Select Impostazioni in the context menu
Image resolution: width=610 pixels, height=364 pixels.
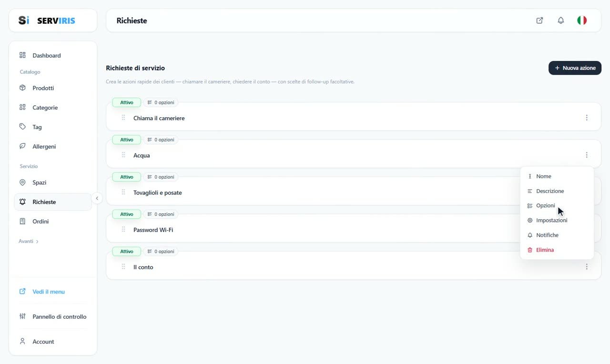pyautogui.click(x=557, y=221)
